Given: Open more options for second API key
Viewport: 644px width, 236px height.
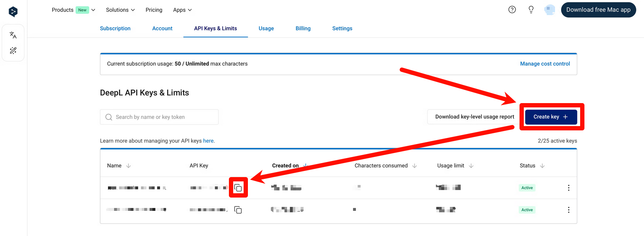Looking at the screenshot, I should pos(568,210).
